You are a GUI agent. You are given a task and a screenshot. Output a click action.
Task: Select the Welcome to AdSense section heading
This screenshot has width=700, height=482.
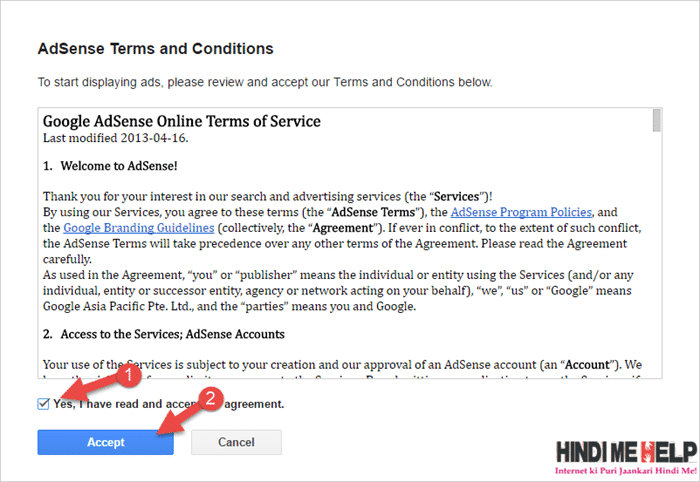point(110,166)
